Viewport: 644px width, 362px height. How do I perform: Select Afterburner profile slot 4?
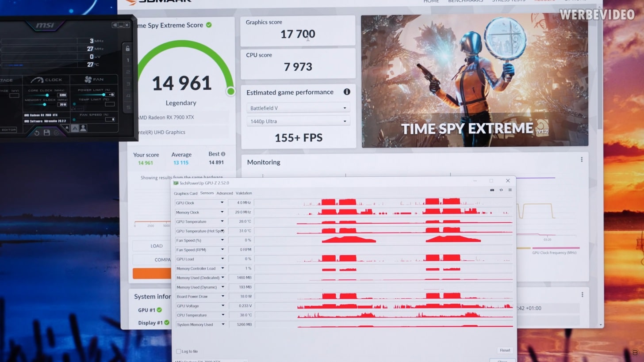pyautogui.click(x=128, y=95)
